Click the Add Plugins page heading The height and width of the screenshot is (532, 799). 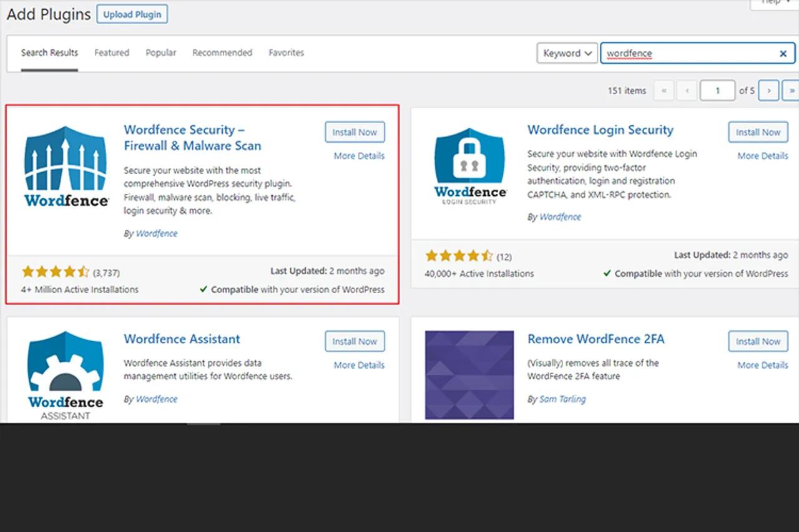[x=49, y=14]
